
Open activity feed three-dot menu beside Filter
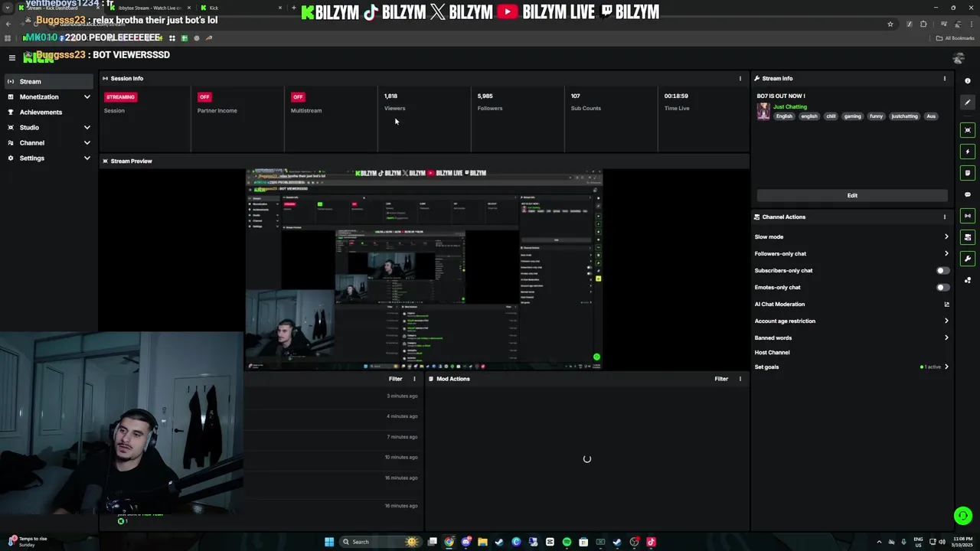pos(414,379)
